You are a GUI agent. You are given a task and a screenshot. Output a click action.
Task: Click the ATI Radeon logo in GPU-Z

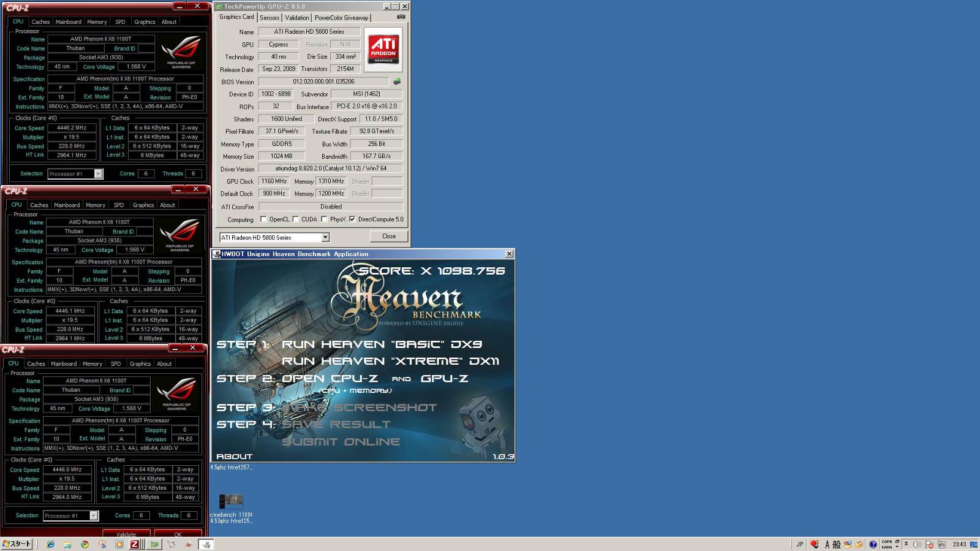pos(383,49)
